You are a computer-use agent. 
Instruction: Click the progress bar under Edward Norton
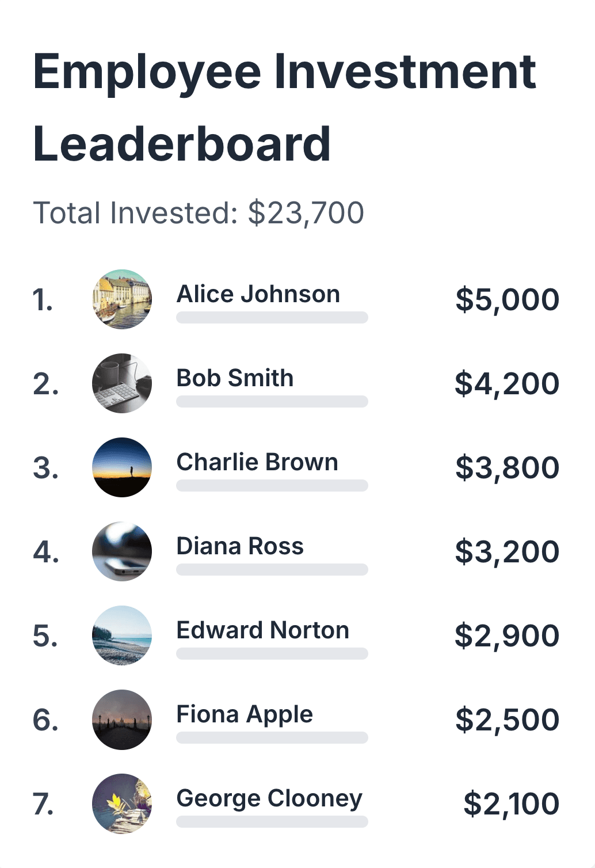point(272,654)
